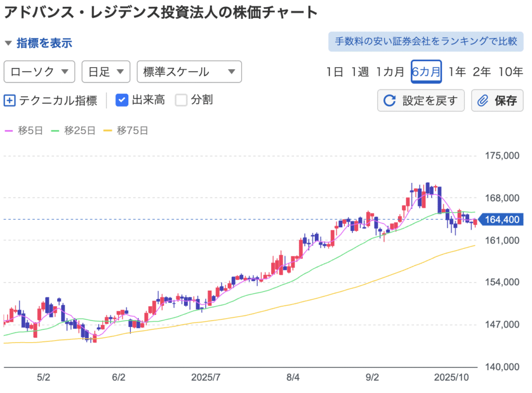Click the plus icon beside テクニカル指標
The width and height of the screenshot is (532, 393).
pos(10,100)
